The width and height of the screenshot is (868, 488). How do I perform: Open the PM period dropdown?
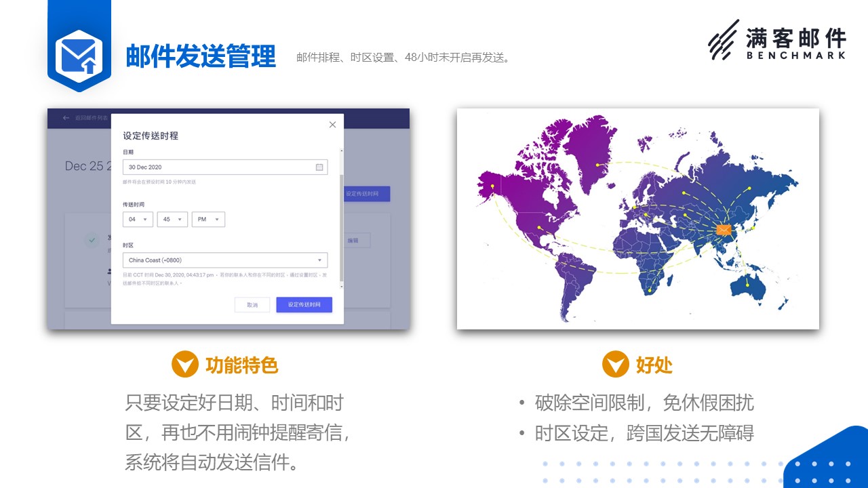(208, 219)
